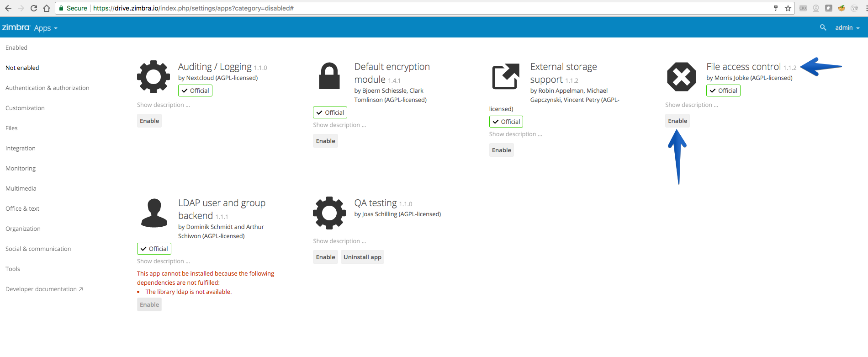Click Official badge on File access control

(x=723, y=91)
